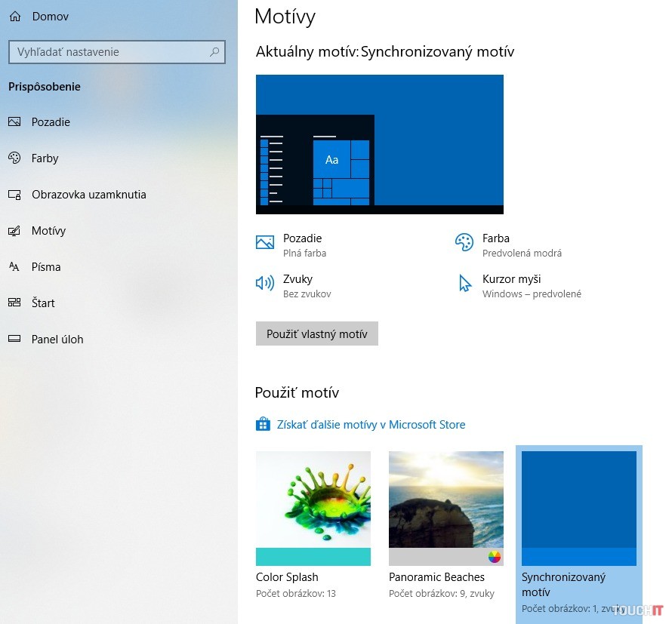Go to Farby label in the sidebar
Image resolution: width=672 pixels, height=624 pixels.
click(45, 158)
